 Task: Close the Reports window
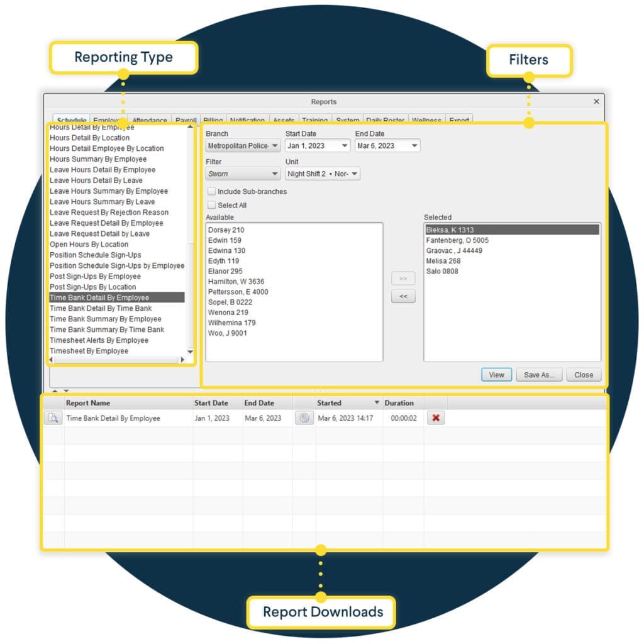click(596, 101)
